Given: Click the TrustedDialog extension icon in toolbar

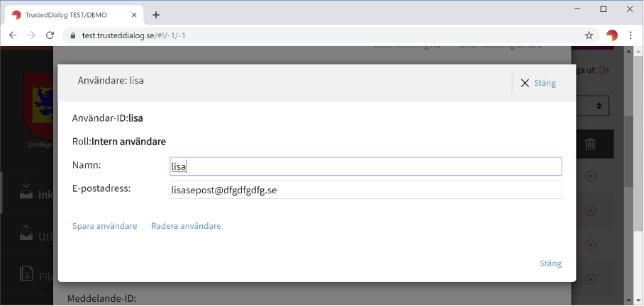Looking at the screenshot, I should (611, 35).
